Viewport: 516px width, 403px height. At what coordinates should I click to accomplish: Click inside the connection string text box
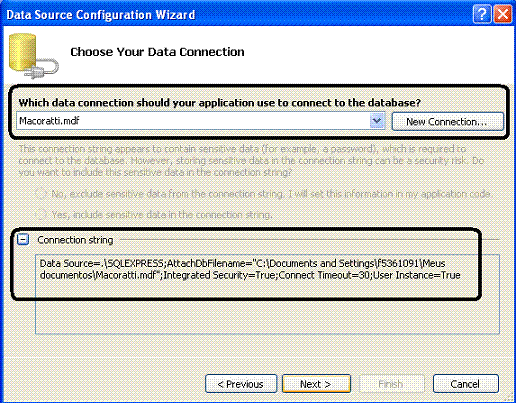(x=267, y=294)
